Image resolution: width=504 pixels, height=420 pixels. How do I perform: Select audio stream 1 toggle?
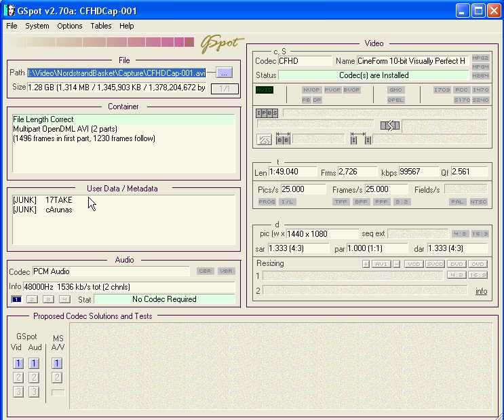(x=16, y=299)
